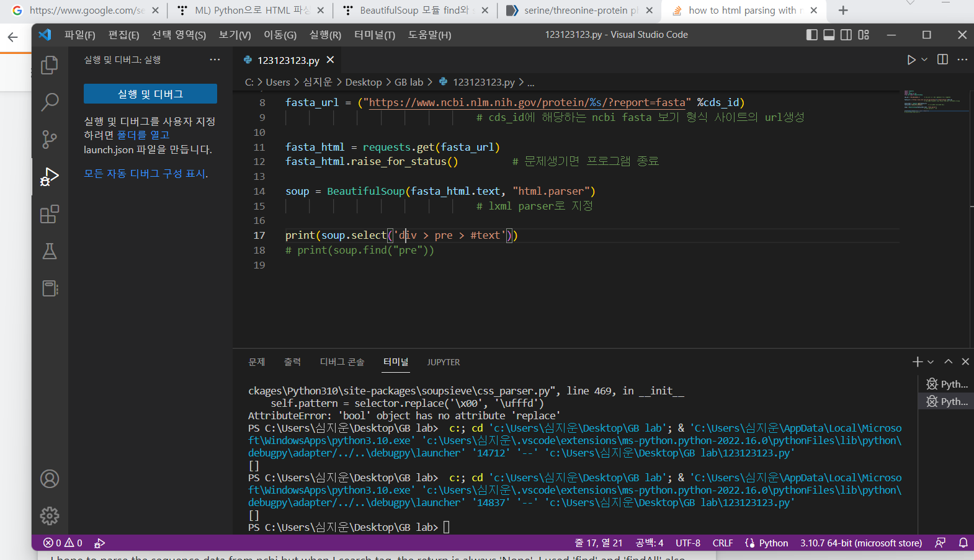Screen dimensions: 974x560
Task: Click the 모든 자동 디버그 구성 표시 link
Action: (145, 174)
